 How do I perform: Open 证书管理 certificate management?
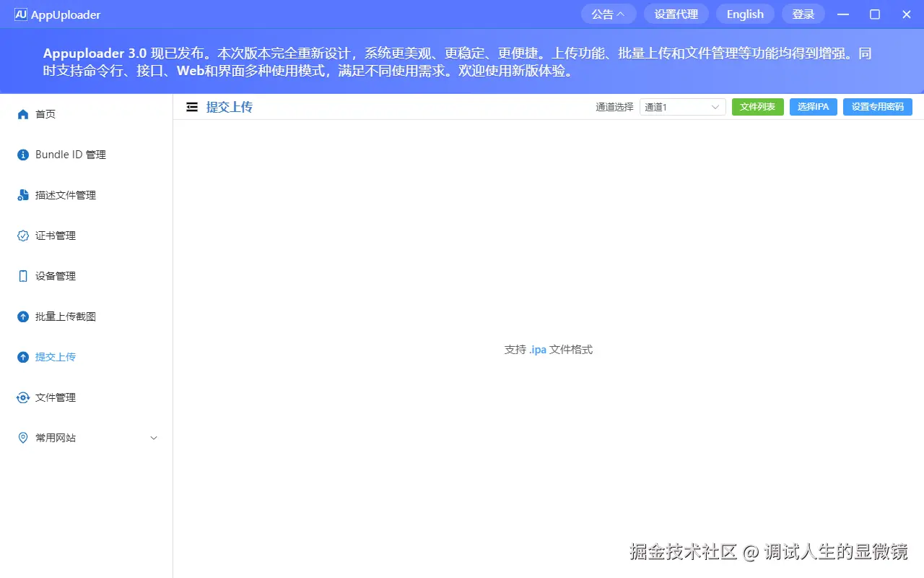pyautogui.click(x=22, y=235)
